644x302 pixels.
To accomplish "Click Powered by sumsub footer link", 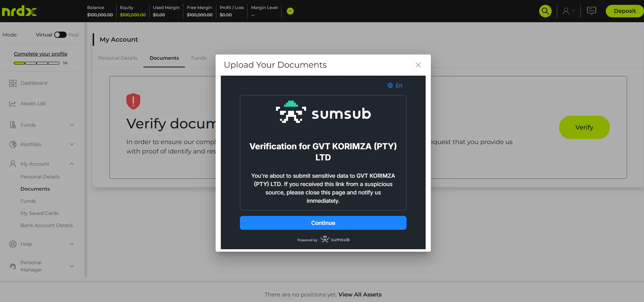I will pos(323,240).
